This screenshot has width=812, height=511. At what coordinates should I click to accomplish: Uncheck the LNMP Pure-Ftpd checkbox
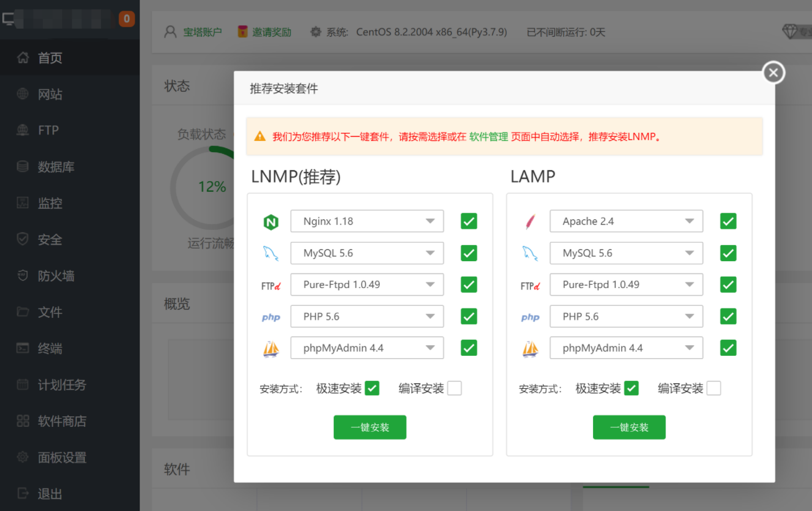469,285
